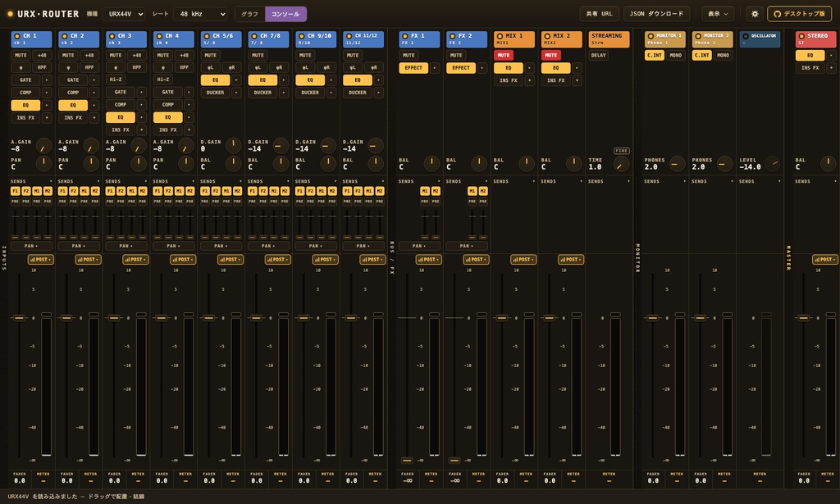Click the JSON ダウンロード button
The width and height of the screenshot is (840, 504).
tap(657, 14)
